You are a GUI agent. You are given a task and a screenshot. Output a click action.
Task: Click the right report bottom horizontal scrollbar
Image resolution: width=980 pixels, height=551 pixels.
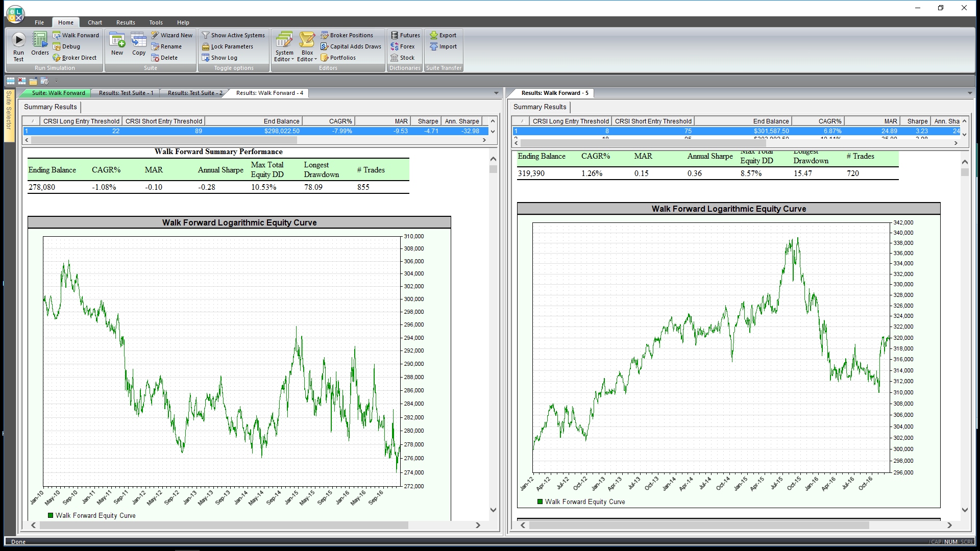699,525
